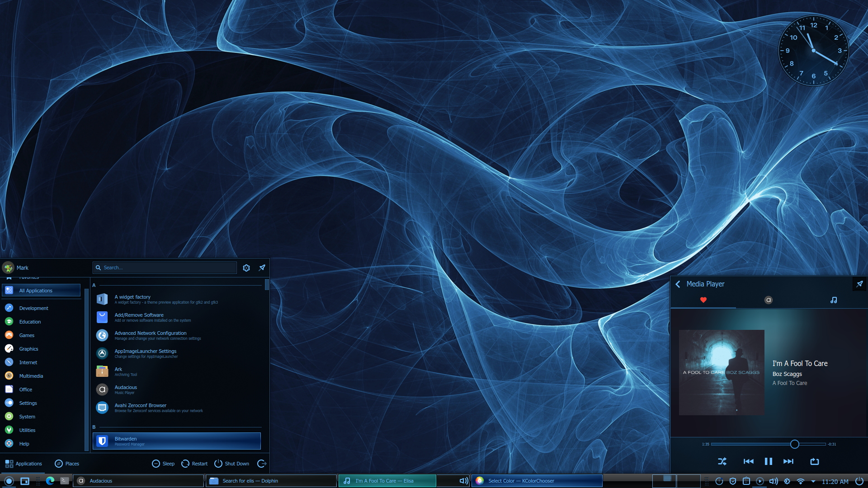Open the volume tray icon
This screenshot has width=868, height=488.
774,481
